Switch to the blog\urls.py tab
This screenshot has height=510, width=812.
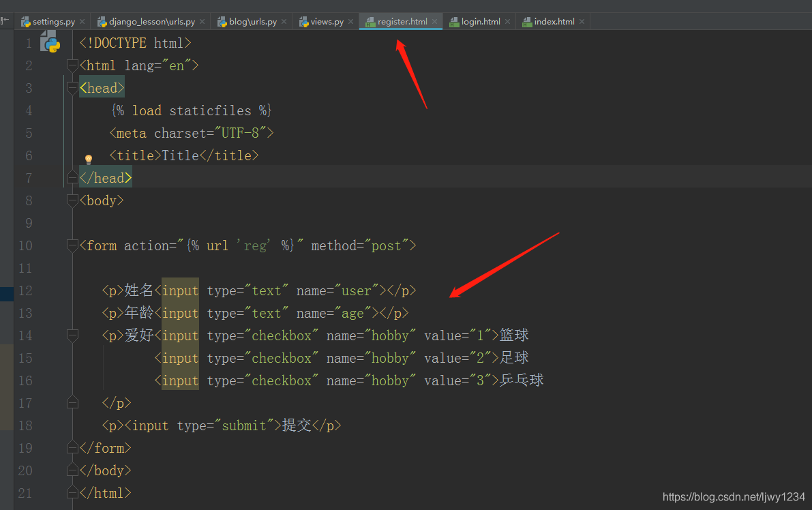[x=253, y=22]
